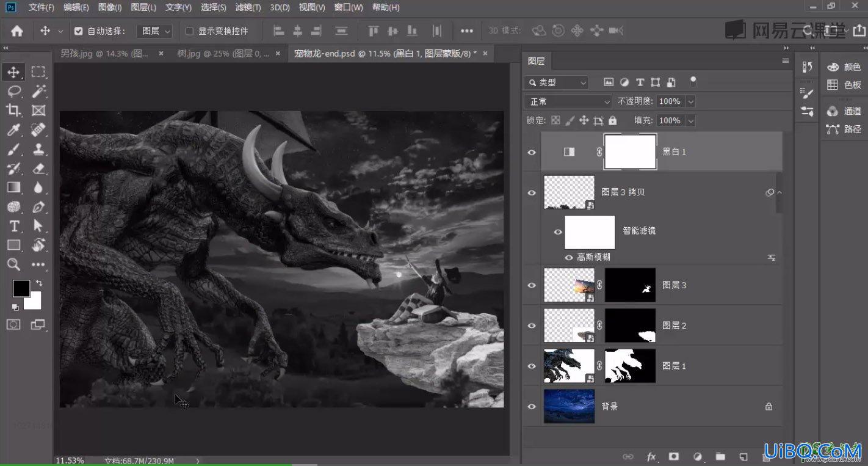Select the Rectangle shape tool
This screenshot has width=868, height=466.
point(13,245)
